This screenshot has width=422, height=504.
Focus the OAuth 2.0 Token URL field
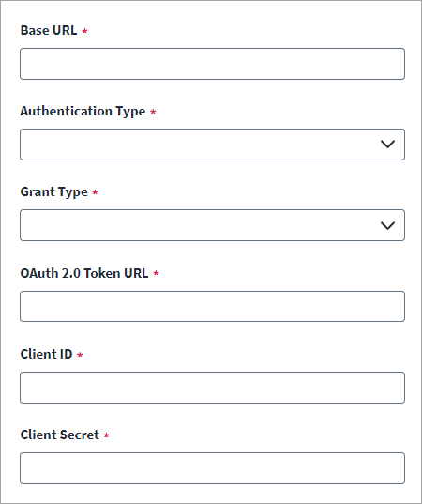click(x=212, y=306)
